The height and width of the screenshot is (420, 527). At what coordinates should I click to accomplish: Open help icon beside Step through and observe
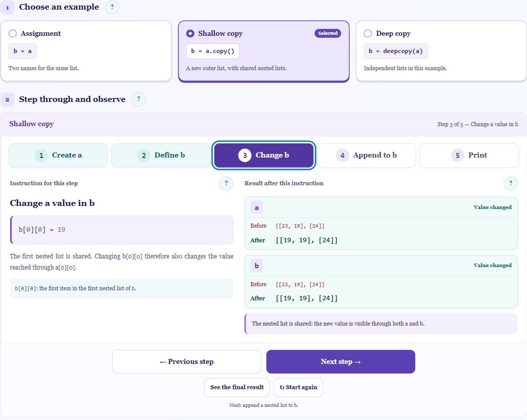138,99
